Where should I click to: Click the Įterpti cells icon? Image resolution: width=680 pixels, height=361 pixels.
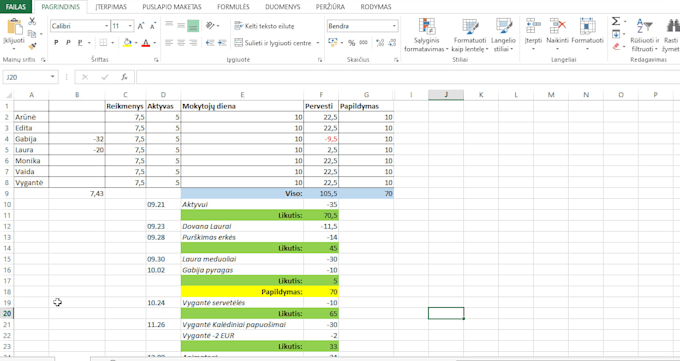pos(533,26)
